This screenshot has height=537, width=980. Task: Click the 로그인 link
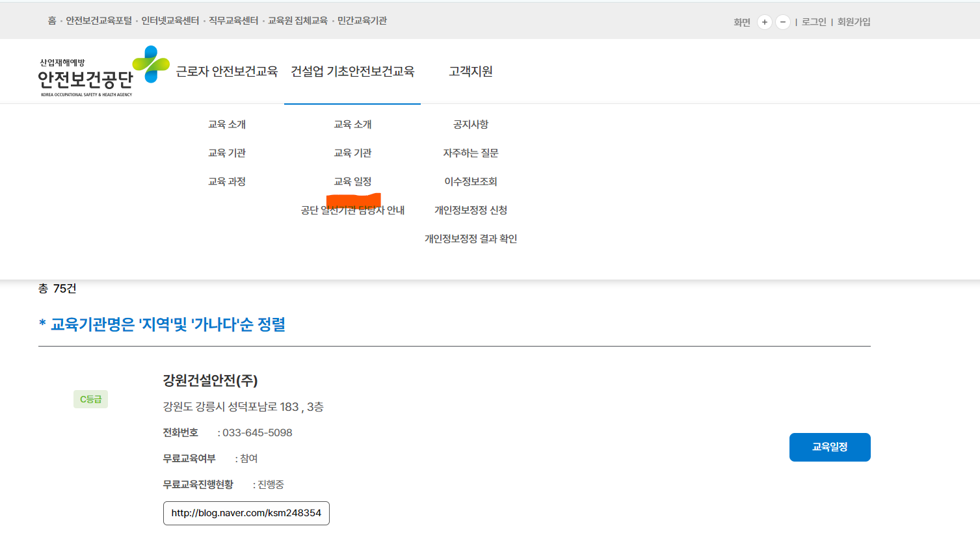pyautogui.click(x=813, y=21)
